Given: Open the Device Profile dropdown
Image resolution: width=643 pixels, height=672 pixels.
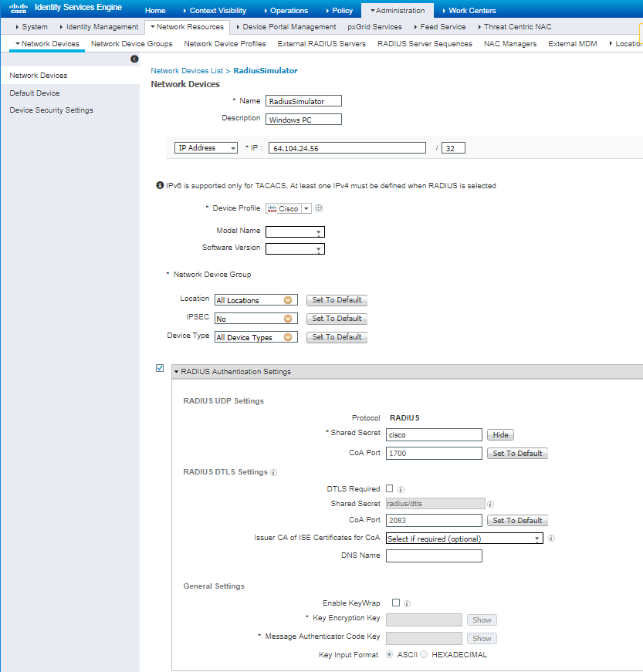Looking at the screenshot, I should point(306,209).
